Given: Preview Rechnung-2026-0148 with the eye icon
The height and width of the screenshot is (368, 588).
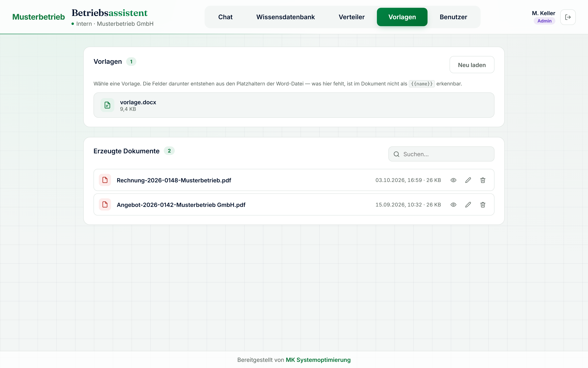Looking at the screenshot, I should (453, 180).
